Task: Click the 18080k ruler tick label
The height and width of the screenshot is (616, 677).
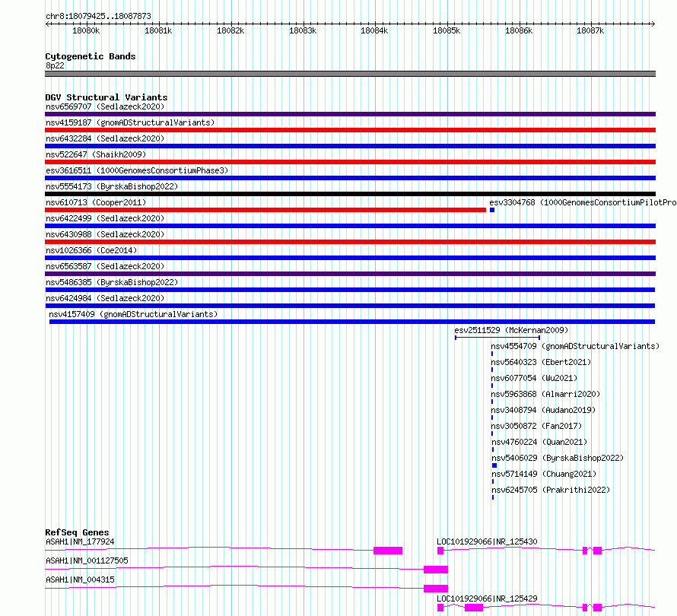Action: click(86, 30)
